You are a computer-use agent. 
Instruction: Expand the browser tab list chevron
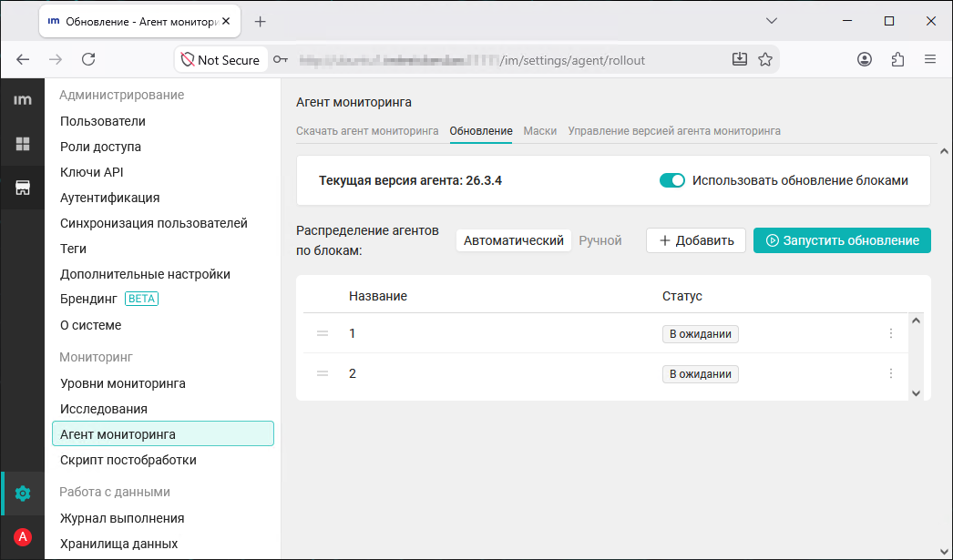click(x=772, y=21)
